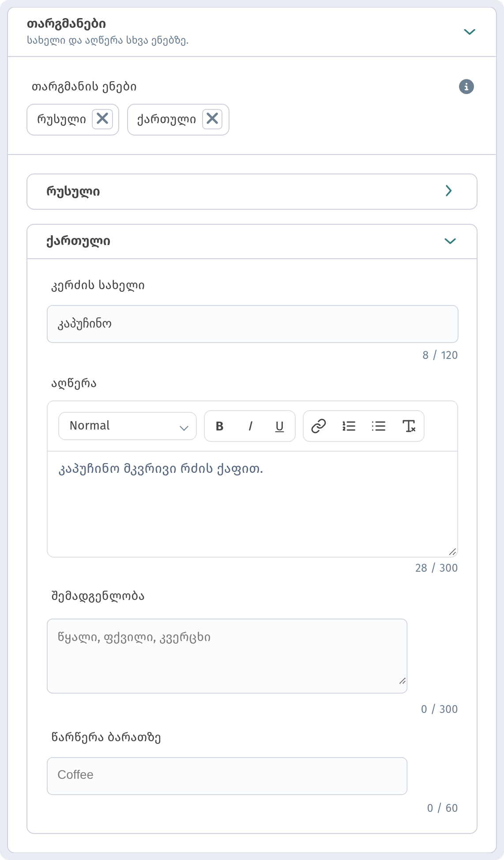Click the აღწერა field label
Viewport: 504px width, 860px height.
coord(74,384)
